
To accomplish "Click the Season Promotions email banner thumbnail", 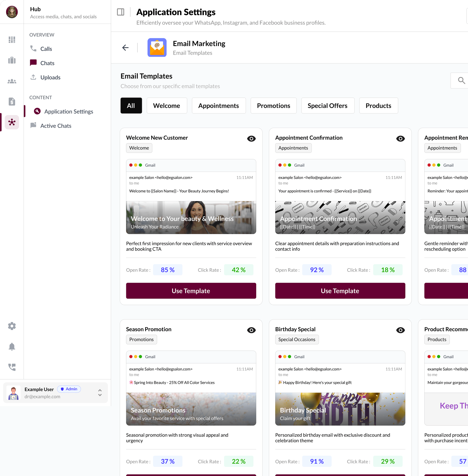I will point(191,409).
